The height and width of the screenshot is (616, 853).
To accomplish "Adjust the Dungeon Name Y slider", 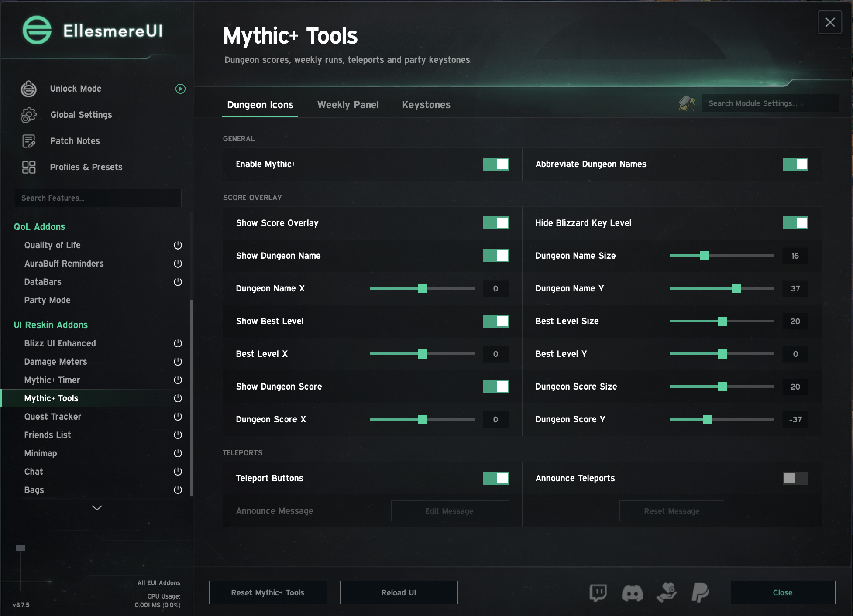I will click(722, 288).
